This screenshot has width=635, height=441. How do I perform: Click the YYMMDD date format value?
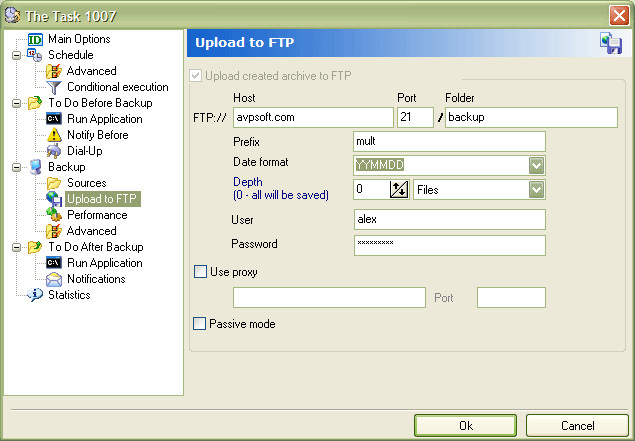[379, 165]
